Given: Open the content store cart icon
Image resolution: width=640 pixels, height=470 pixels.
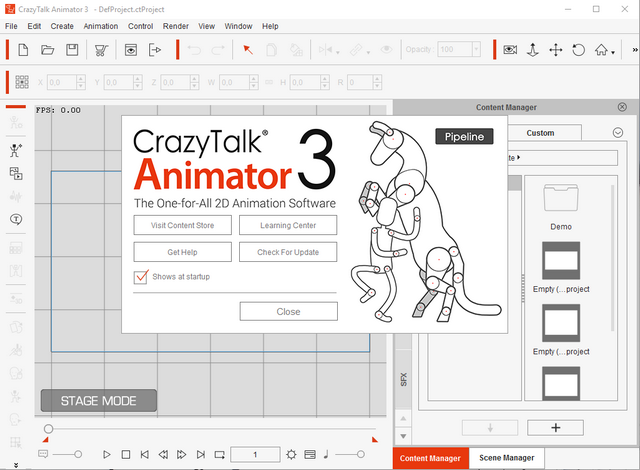Looking at the screenshot, I should point(102,49).
